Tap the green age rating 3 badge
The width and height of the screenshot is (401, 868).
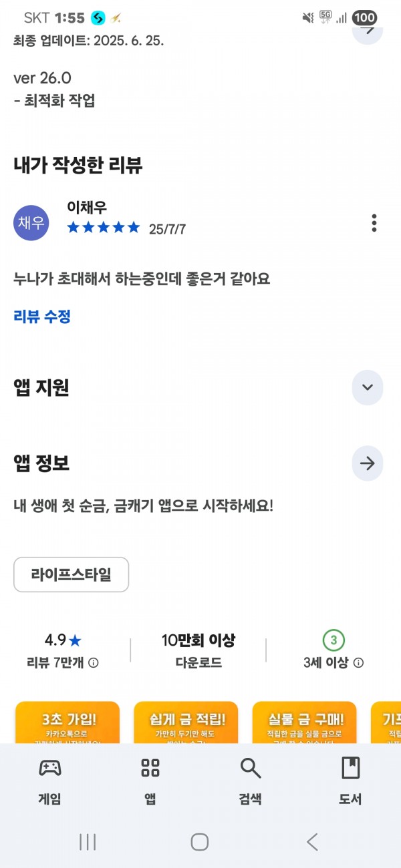point(333,641)
